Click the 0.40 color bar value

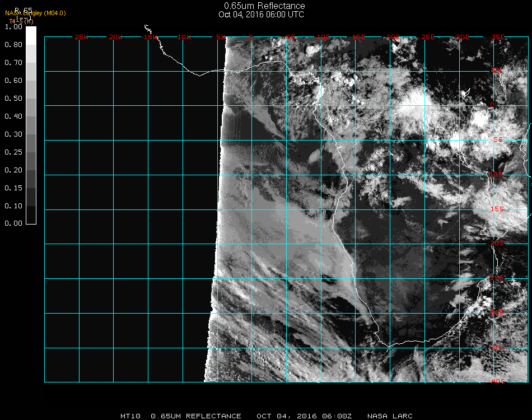coord(13,116)
